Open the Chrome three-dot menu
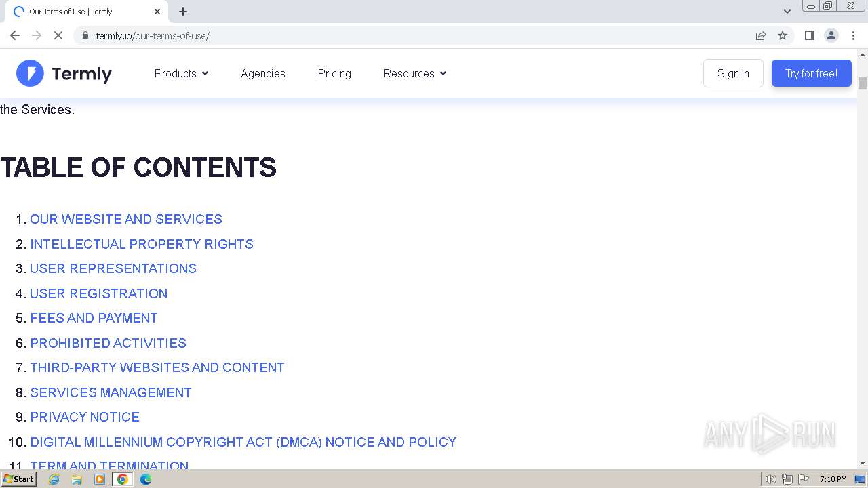Image resolution: width=868 pixels, height=488 pixels. click(853, 35)
